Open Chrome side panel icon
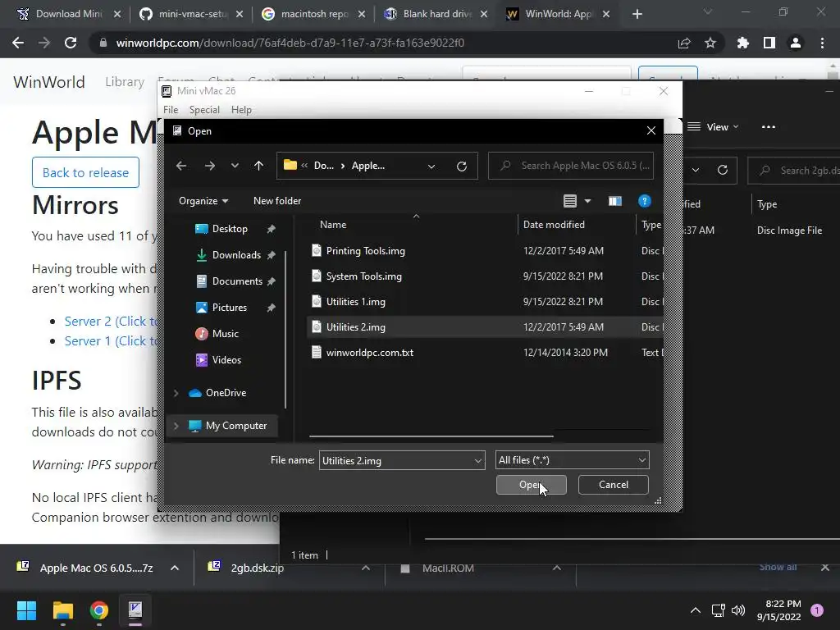This screenshot has height=630, width=840. 769,43
